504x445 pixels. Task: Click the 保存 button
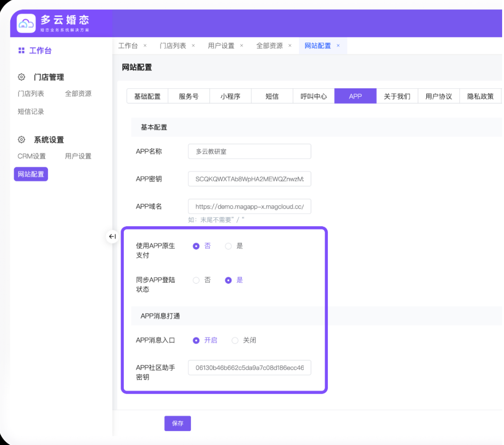[177, 423]
